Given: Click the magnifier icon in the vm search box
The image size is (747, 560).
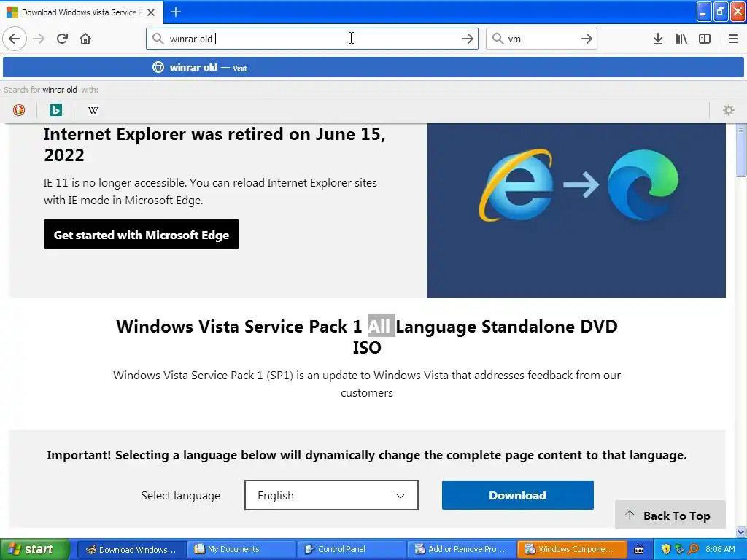Looking at the screenshot, I should click(498, 38).
